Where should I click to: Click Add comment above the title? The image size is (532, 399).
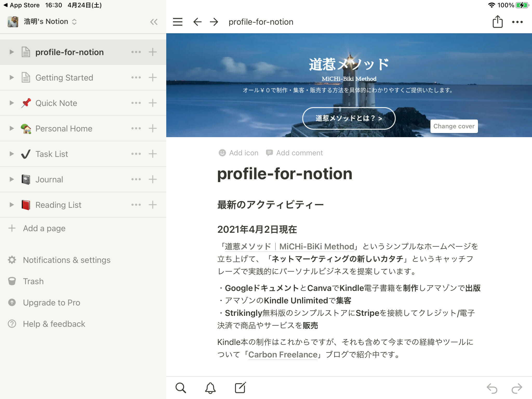[294, 153]
